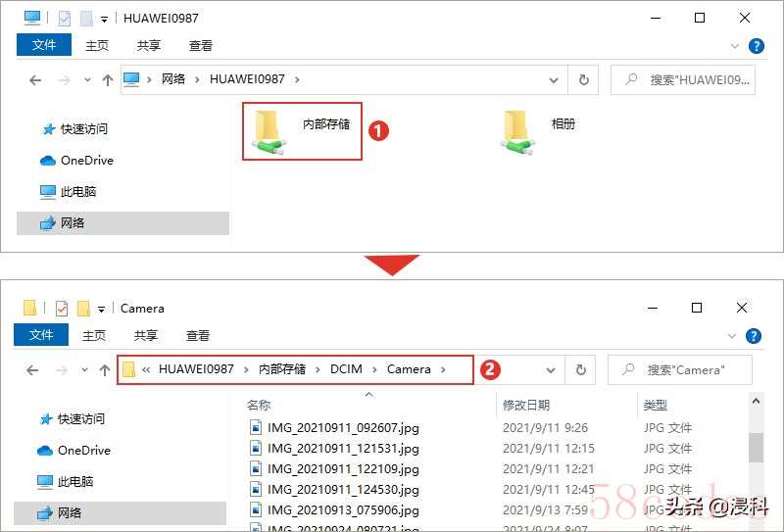Open the 内部存储 network folder
784x532 pixels.
[x=302, y=131]
